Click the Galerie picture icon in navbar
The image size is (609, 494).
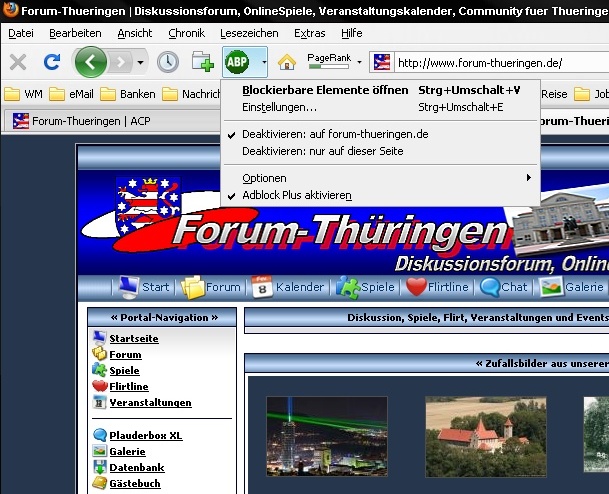(x=551, y=287)
